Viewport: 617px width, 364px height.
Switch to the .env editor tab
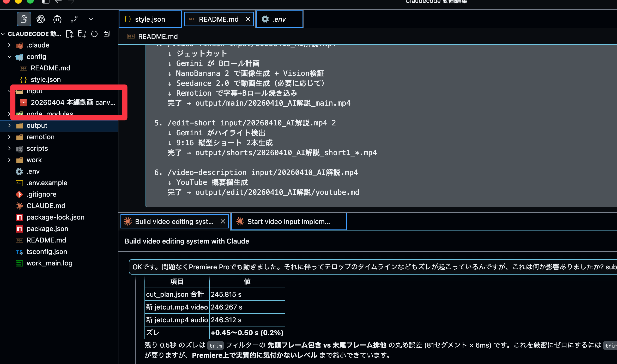coord(279,19)
